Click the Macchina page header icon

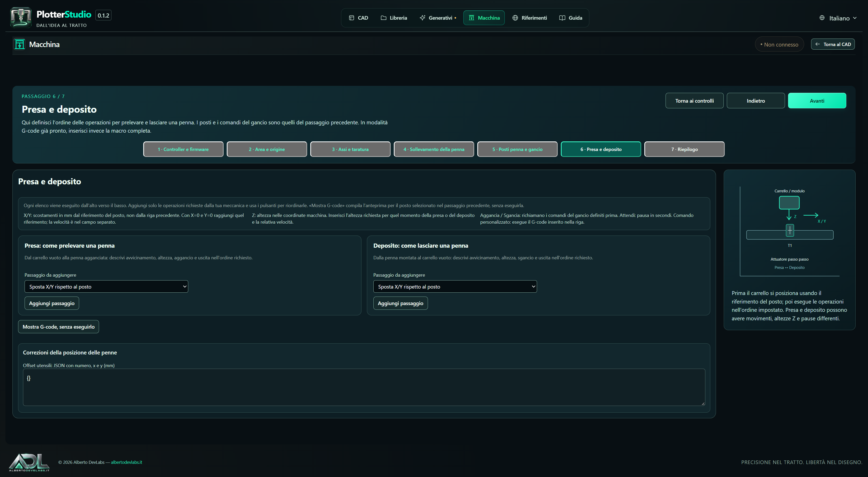tap(20, 44)
